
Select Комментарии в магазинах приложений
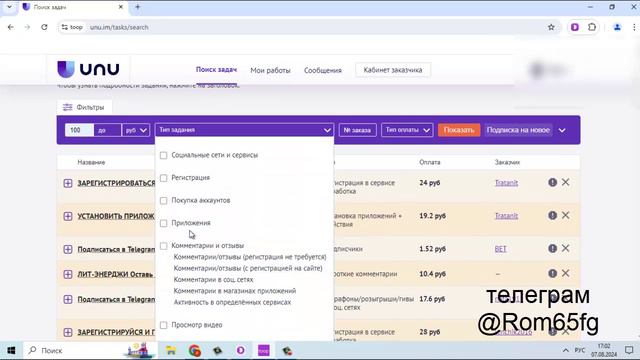pyautogui.click(x=235, y=291)
